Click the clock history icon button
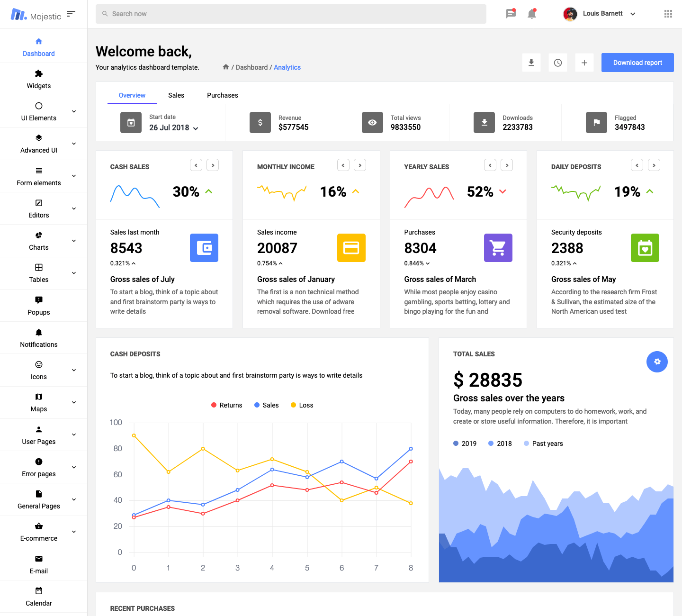The height and width of the screenshot is (616, 682). coord(558,63)
